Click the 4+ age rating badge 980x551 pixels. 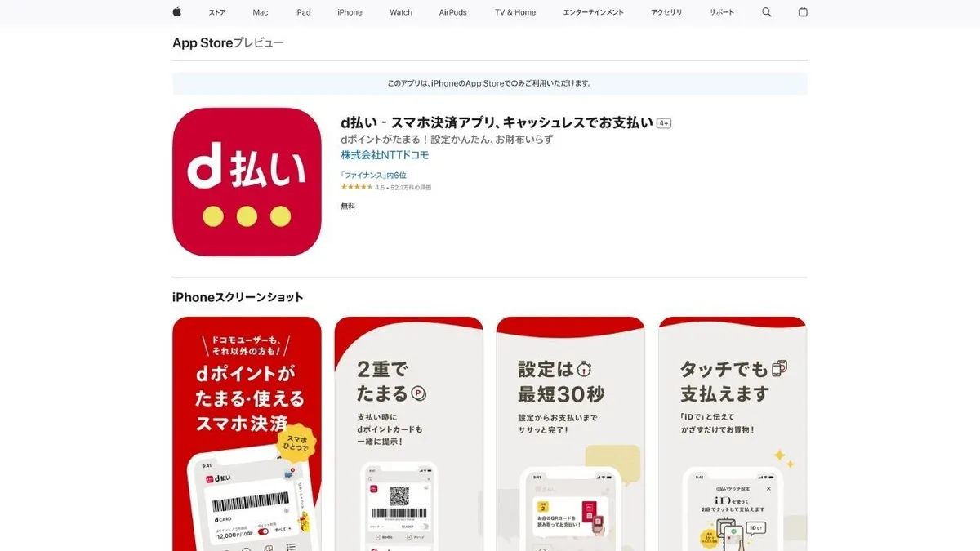coord(664,123)
